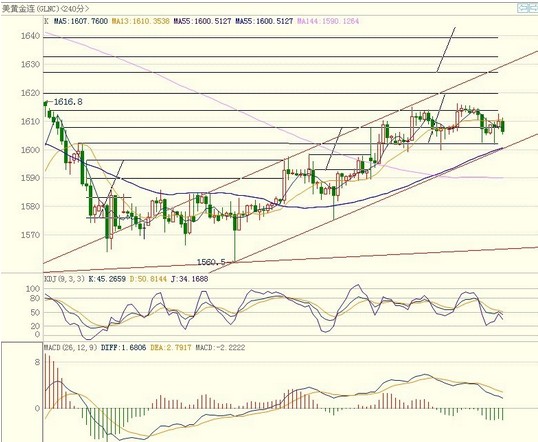
Task: Click the right-arrow scroll icon in chart header
Action: tap(534, 8)
